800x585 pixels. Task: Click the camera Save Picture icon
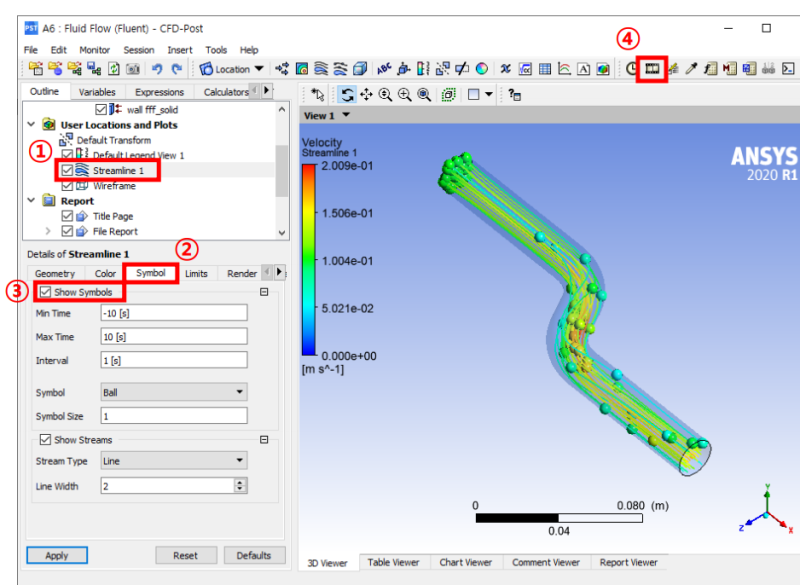click(133, 69)
